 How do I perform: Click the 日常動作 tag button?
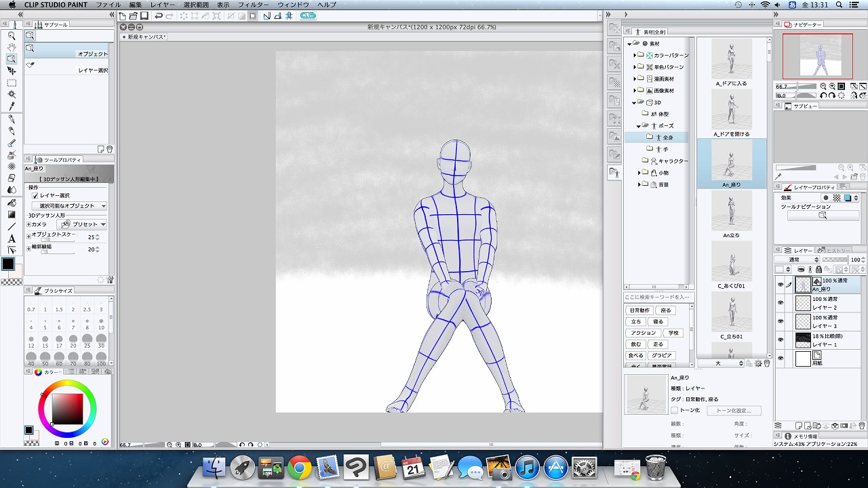pyautogui.click(x=639, y=310)
